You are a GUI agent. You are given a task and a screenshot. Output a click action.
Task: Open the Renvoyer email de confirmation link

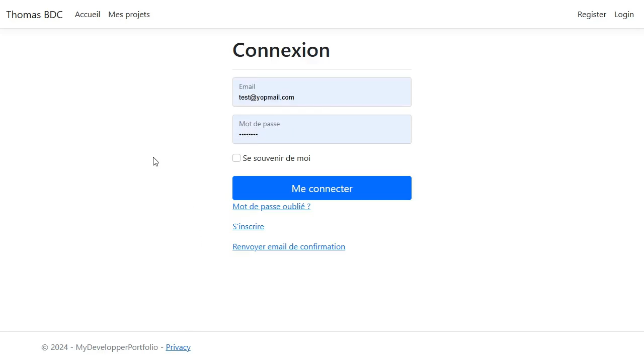[289, 246]
